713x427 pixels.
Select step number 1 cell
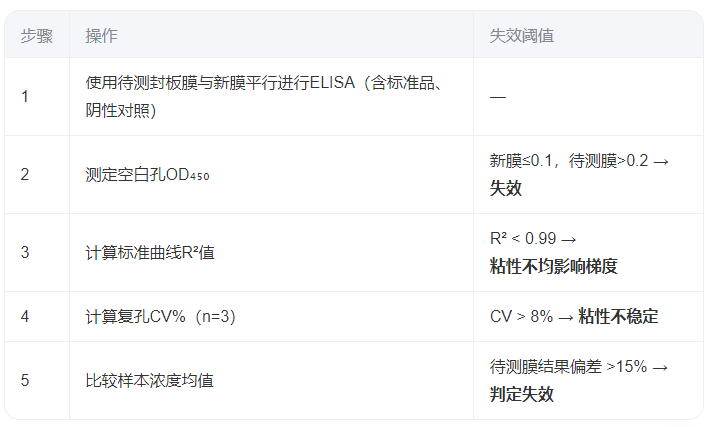point(25,97)
